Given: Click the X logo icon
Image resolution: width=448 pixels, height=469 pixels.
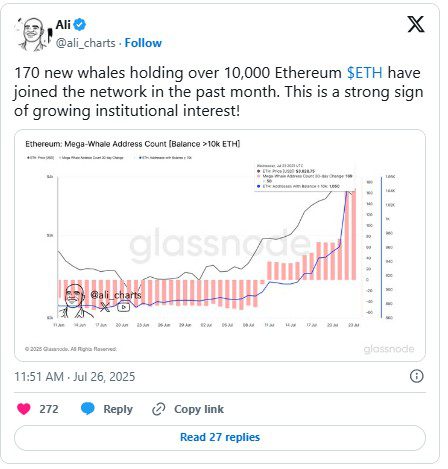Looking at the screenshot, I should click(416, 24).
